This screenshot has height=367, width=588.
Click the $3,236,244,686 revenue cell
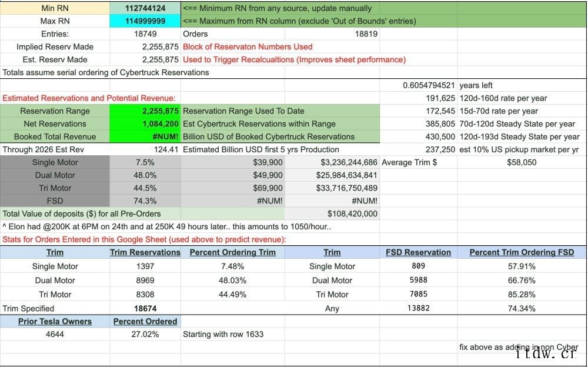(x=332, y=162)
